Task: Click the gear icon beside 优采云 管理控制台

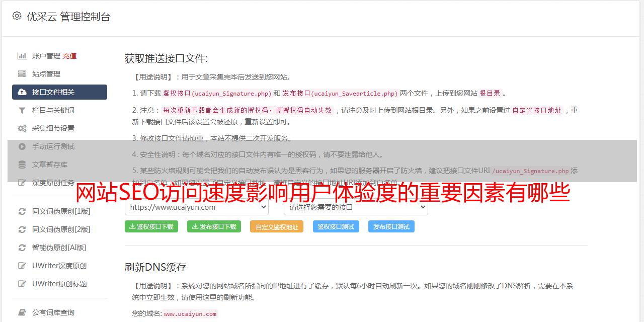Action: coord(17,16)
